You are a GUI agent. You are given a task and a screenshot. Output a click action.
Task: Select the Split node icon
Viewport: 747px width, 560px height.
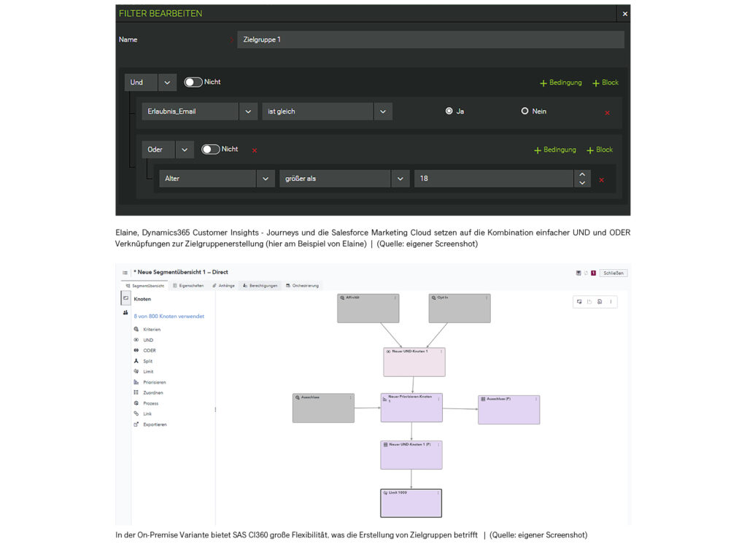(x=136, y=361)
